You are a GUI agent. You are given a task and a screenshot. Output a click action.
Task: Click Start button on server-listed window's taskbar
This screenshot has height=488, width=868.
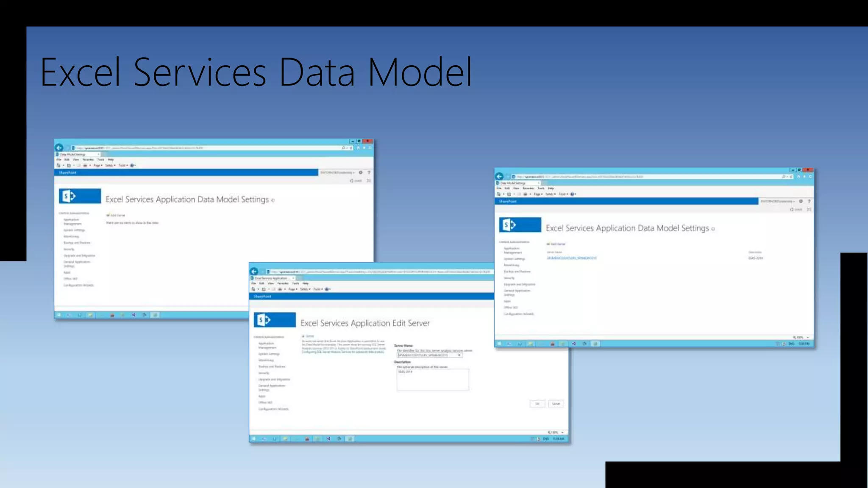[x=499, y=344]
